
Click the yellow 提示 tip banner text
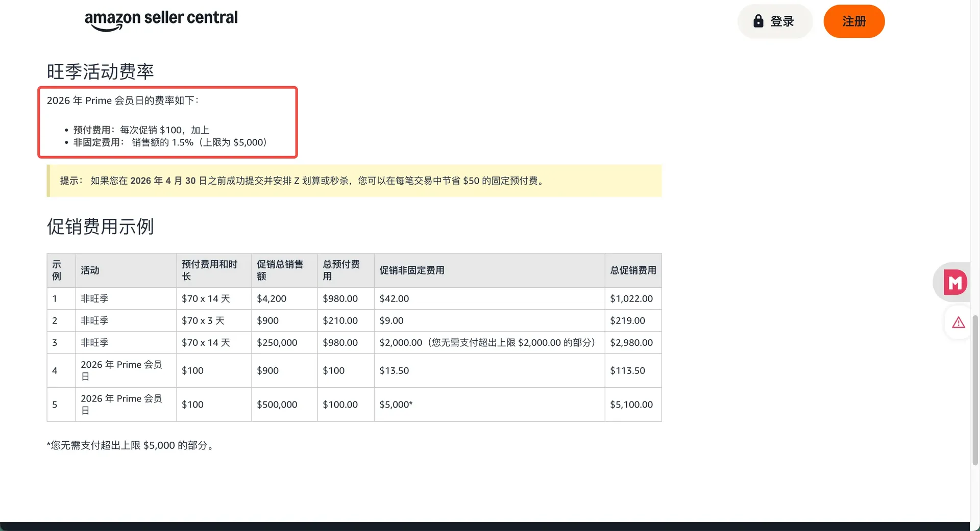pos(303,181)
